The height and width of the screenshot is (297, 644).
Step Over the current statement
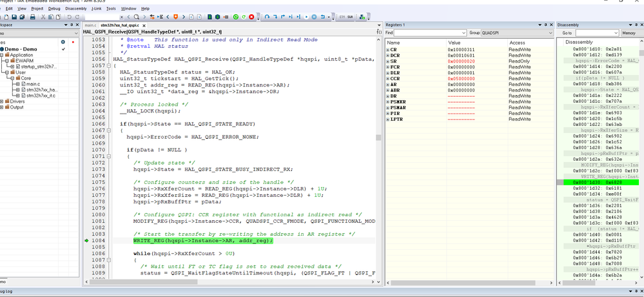point(267,17)
